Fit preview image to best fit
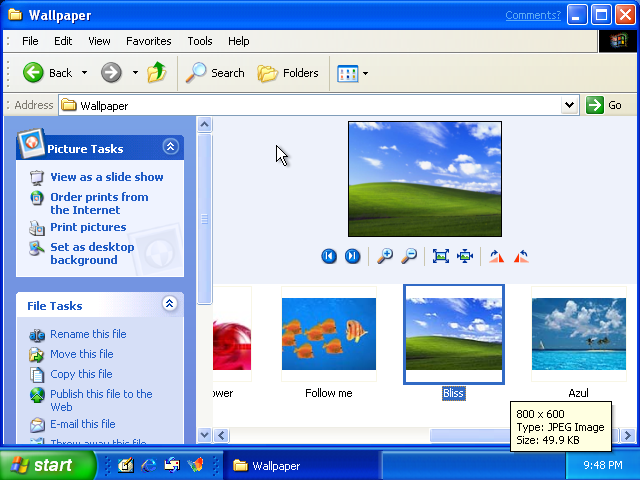The height and width of the screenshot is (480, 640). pos(441,256)
